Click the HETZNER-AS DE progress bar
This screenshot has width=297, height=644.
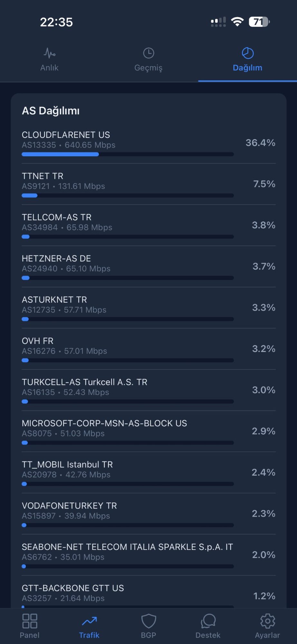pyautogui.click(x=128, y=278)
